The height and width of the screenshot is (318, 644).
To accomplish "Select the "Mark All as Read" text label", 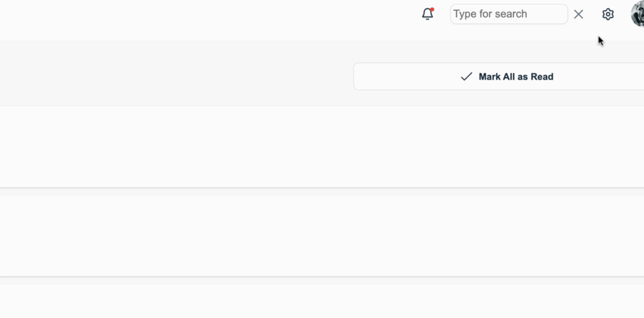I will click(x=516, y=77).
